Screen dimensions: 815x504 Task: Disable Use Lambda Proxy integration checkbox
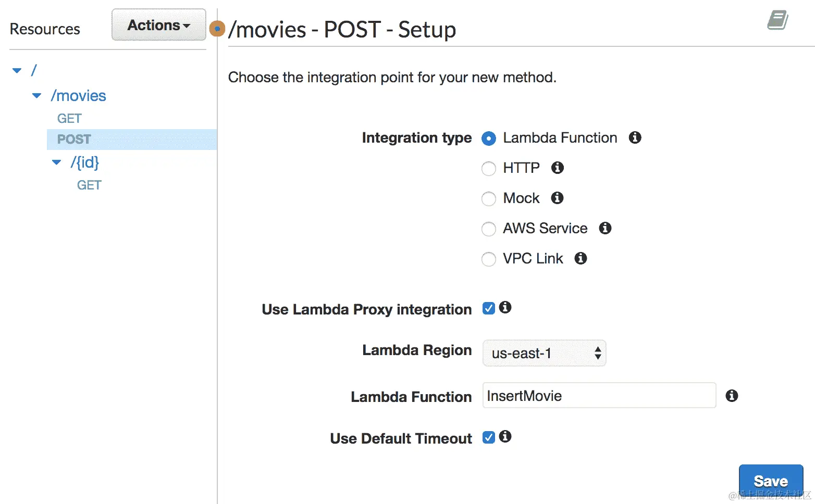489,308
